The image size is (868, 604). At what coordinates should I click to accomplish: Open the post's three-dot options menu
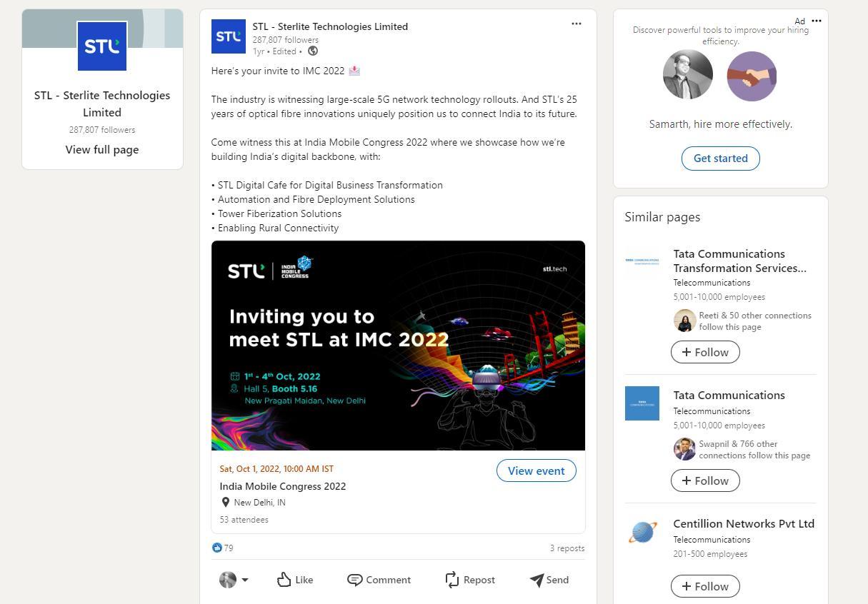[x=576, y=24]
